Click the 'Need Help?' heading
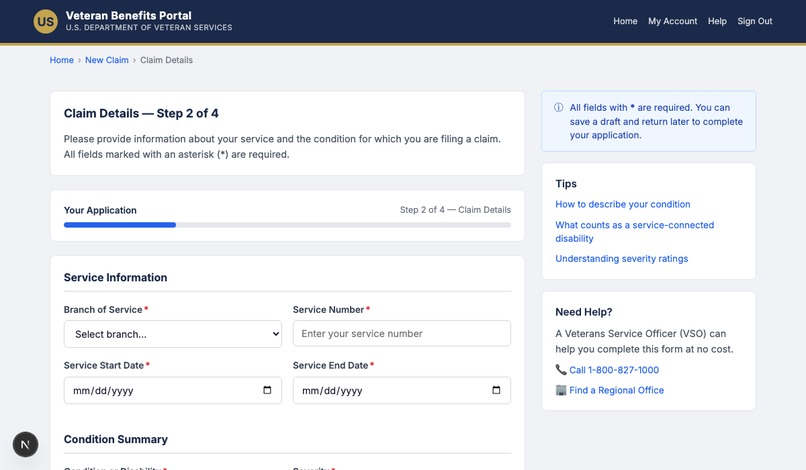Image resolution: width=806 pixels, height=470 pixels. click(583, 312)
